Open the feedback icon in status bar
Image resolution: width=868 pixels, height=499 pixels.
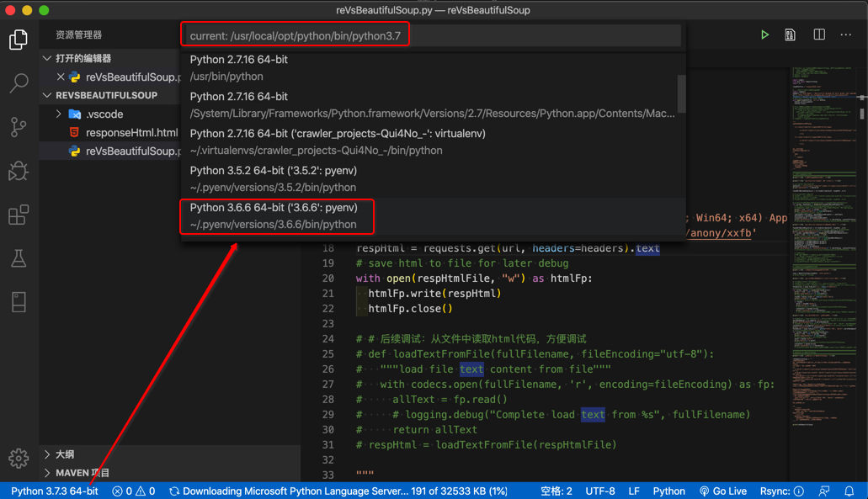824,491
